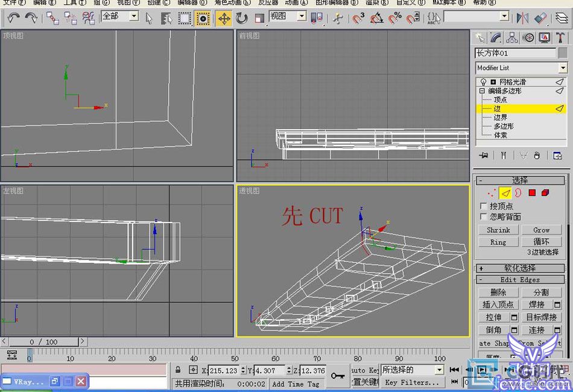
Task: Activate the Select and Rotate tool
Action: pyautogui.click(x=241, y=18)
